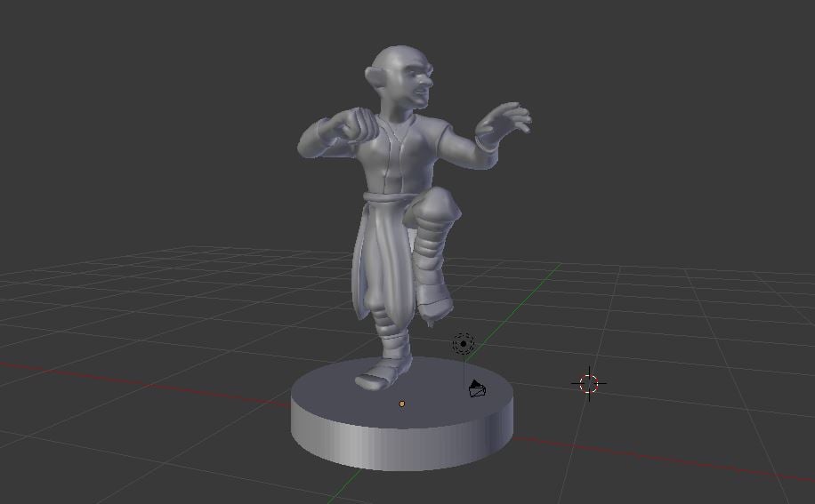815x504 pixels.
Task: Select the camera object on the base
Action: coord(477,388)
